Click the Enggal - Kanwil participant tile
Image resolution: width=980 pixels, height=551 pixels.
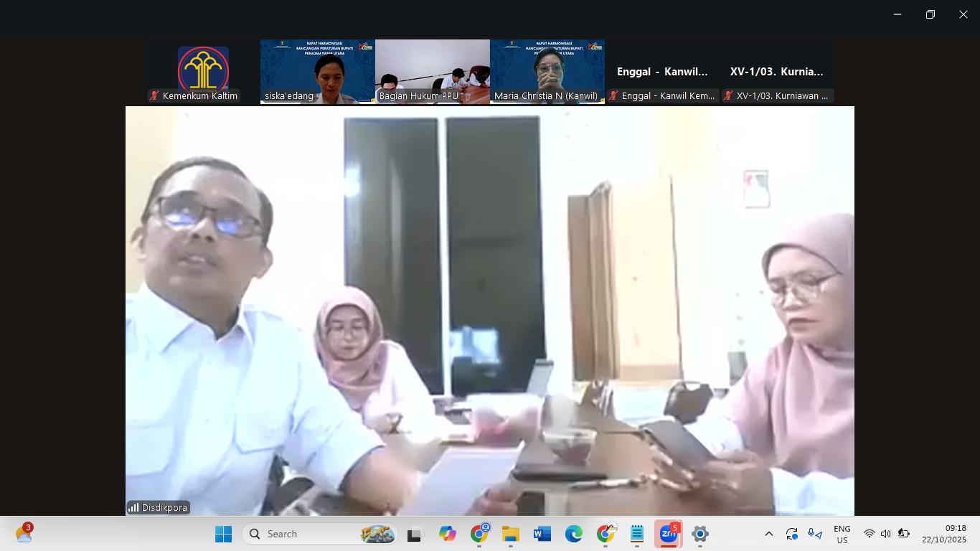[661, 72]
